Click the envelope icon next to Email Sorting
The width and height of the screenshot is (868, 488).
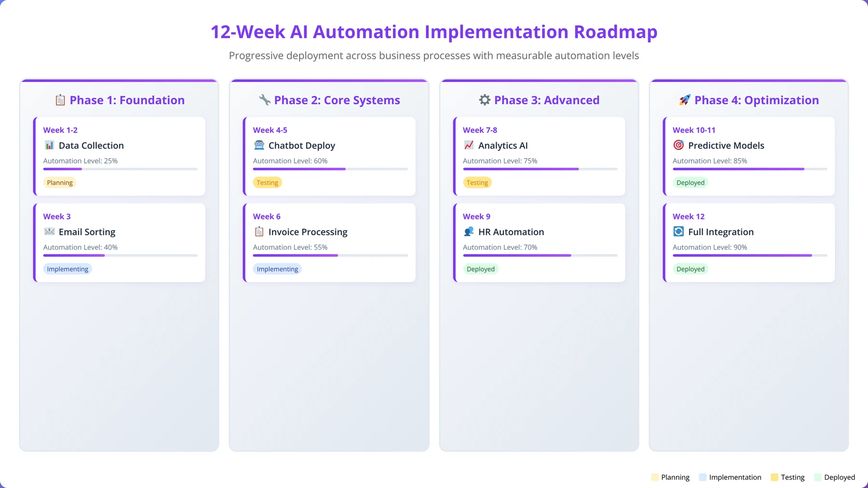(x=49, y=231)
